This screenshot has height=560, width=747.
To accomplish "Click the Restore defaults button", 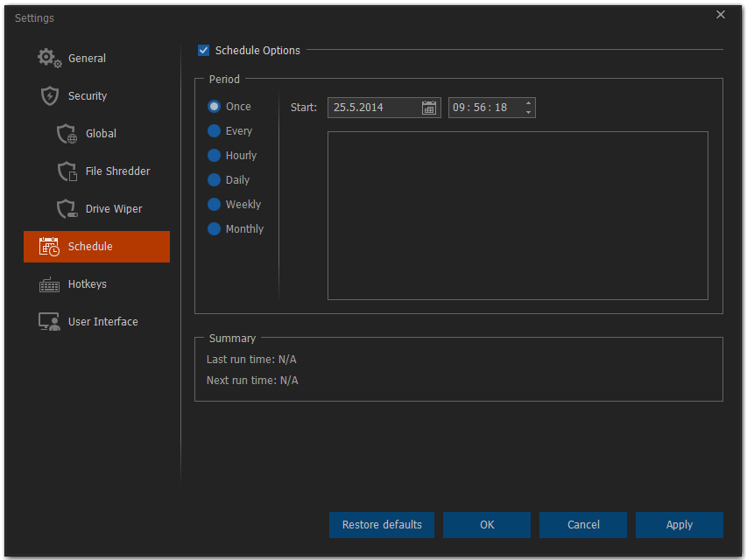I will point(382,525).
